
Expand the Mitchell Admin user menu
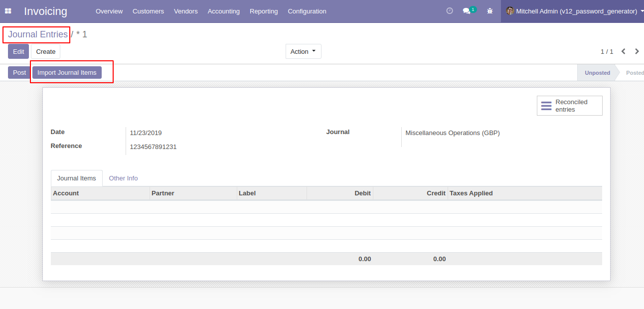572,11
